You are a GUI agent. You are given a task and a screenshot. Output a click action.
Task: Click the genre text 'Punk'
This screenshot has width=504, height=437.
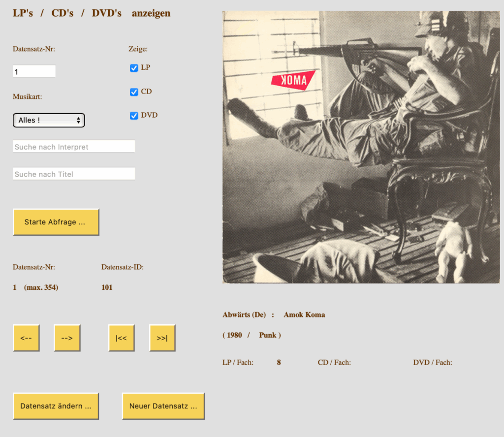(x=268, y=335)
